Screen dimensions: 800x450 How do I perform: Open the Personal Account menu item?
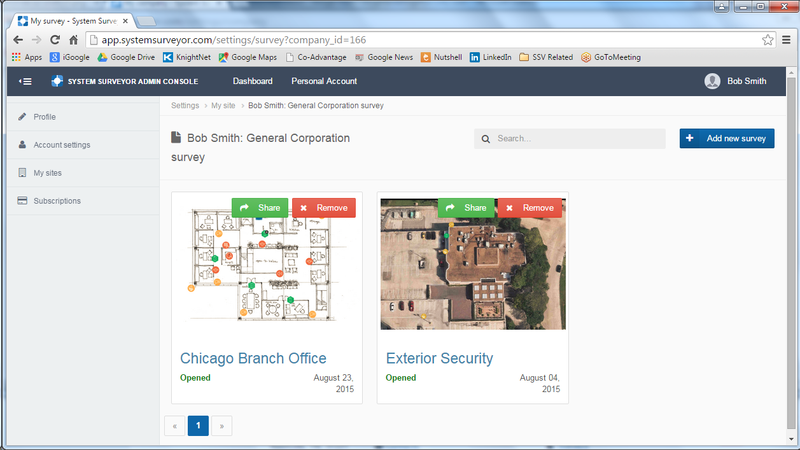click(x=324, y=81)
